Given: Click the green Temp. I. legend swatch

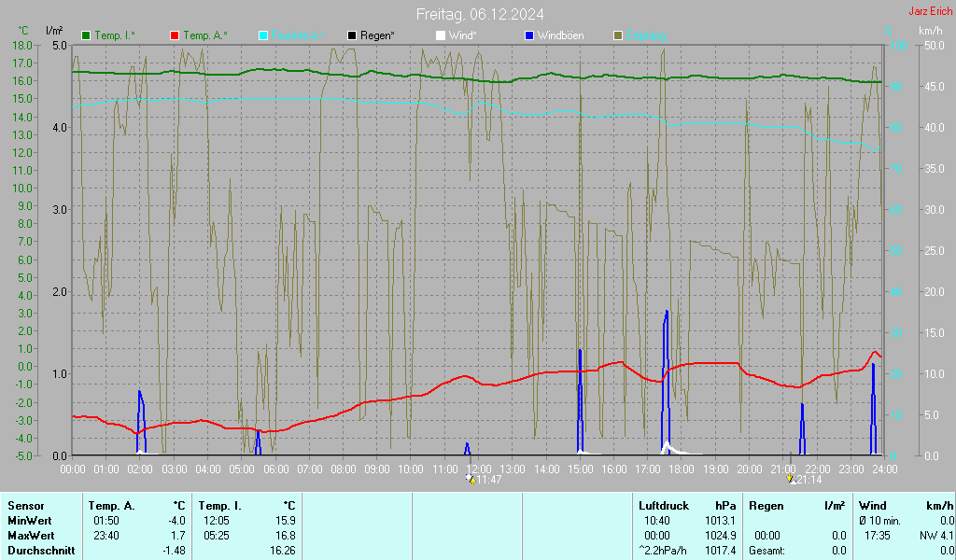Looking at the screenshot, I should pyautogui.click(x=86, y=36).
